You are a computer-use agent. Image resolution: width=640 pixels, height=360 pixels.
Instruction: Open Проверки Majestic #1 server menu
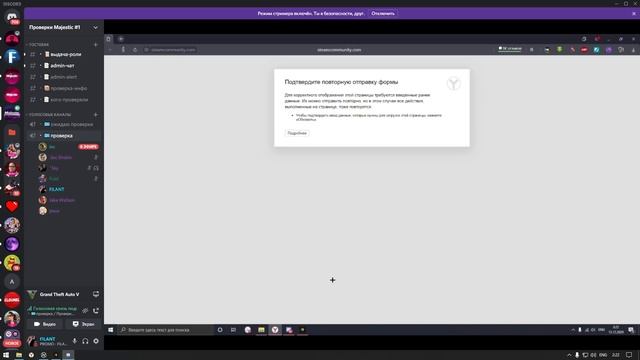[x=63, y=27]
